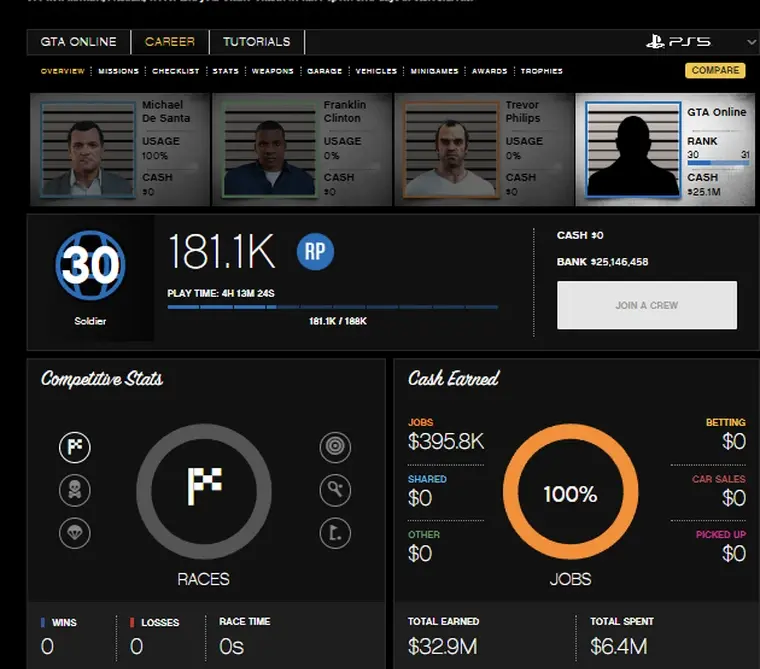Select the Races checkered flag icon
The image size is (760, 669).
[75, 448]
